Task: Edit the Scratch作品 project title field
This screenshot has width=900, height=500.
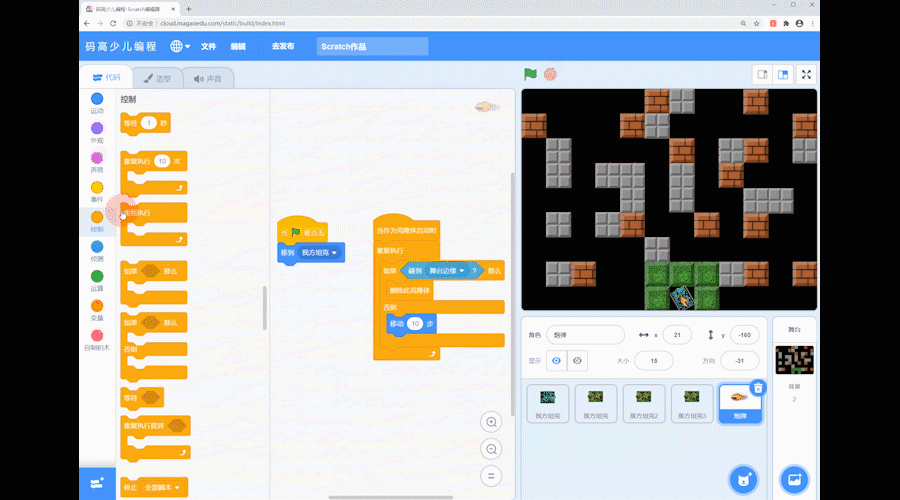Action: click(372, 46)
